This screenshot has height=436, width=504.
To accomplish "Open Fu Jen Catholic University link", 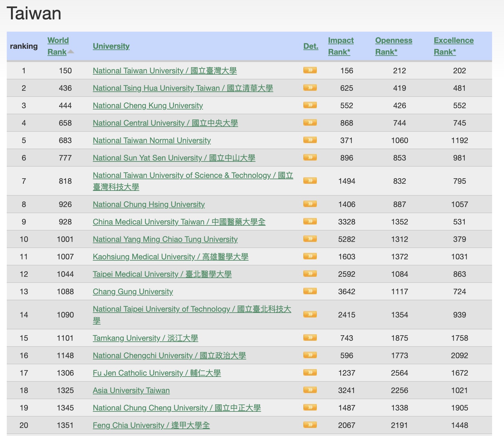I will pos(157,373).
